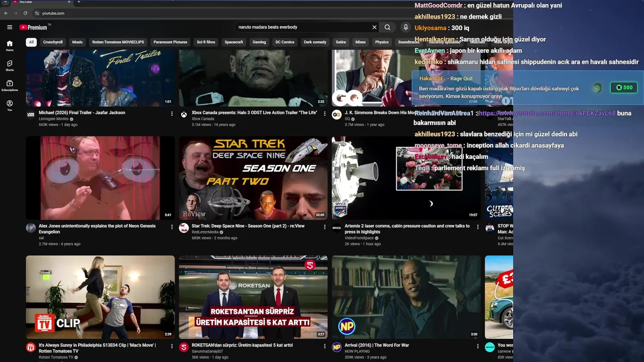644x362 pixels.
Task: Open more options for Alex Jones video
Action: click(172, 227)
